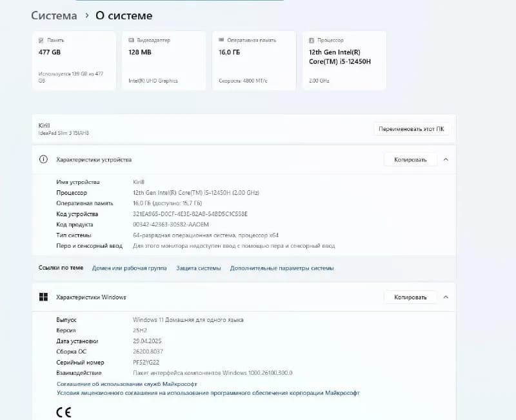Click the О системе page title

point(124,15)
